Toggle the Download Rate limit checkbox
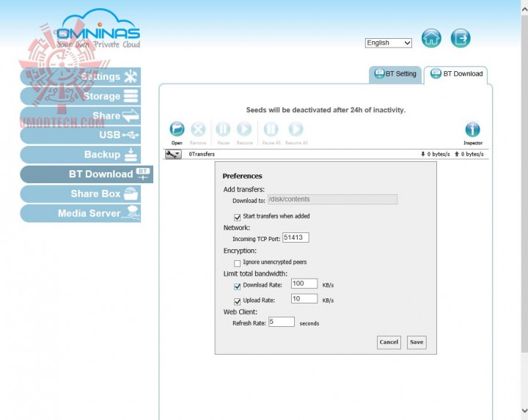This screenshot has width=528, height=420. tap(237, 286)
